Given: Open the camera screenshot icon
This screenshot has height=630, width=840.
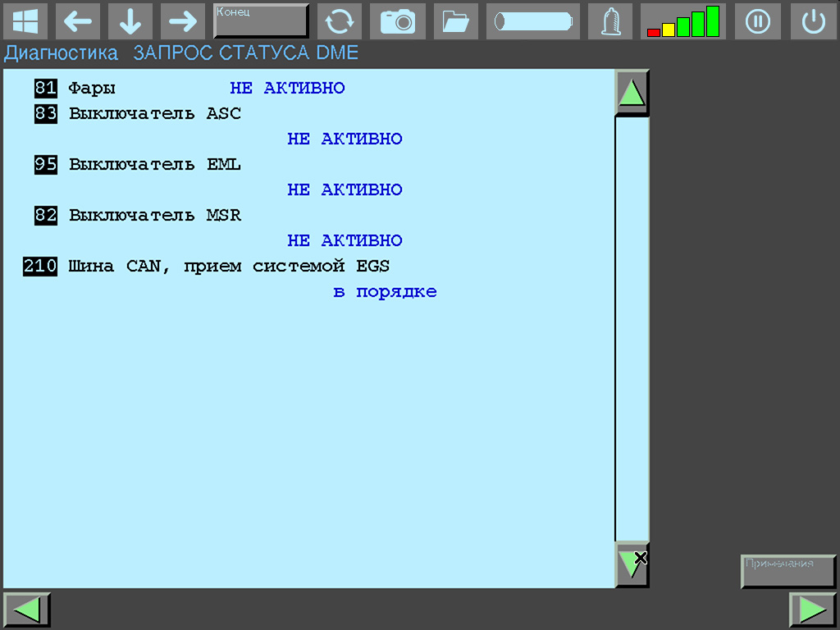Looking at the screenshot, I should [397, 21].
